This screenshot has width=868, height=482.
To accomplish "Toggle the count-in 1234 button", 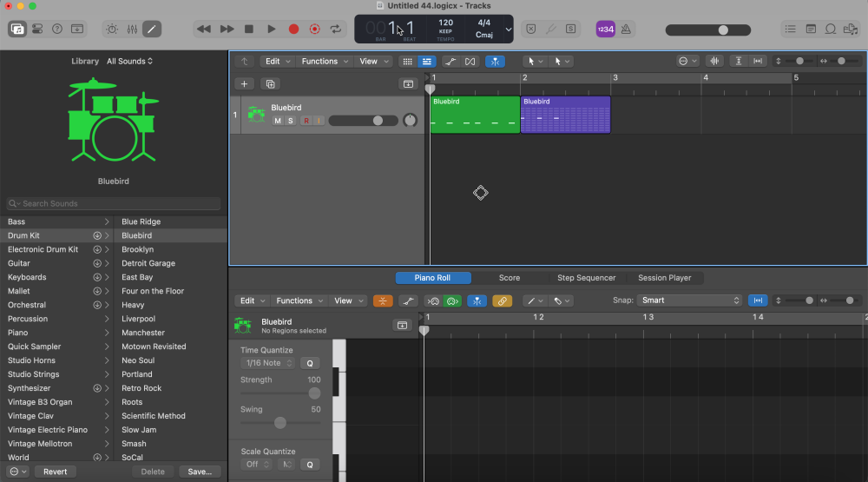I will point(606,29).
